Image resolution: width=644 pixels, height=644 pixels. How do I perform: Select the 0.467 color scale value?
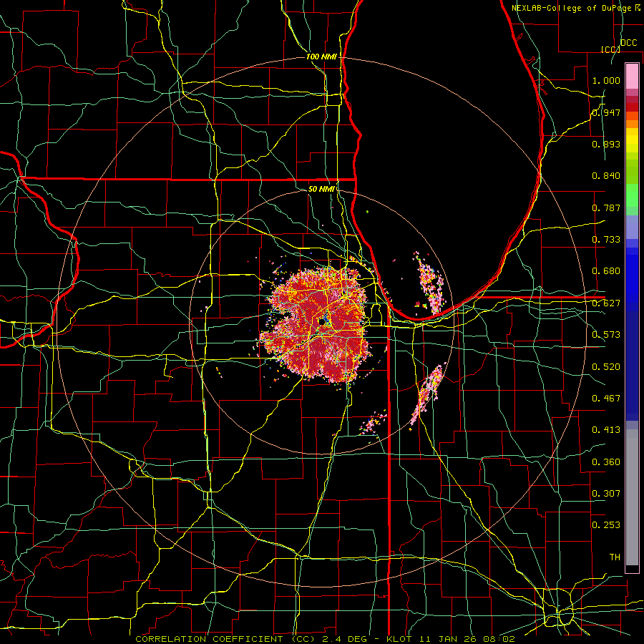(606, 399)
